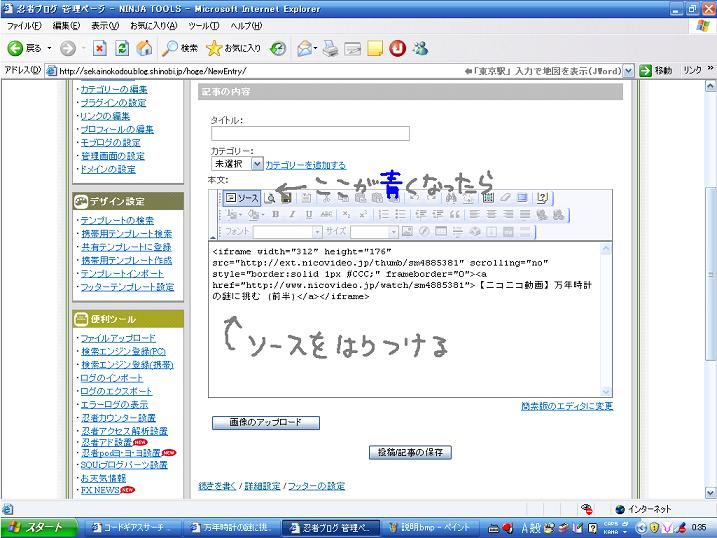Click the 画像のアップロード button

tap(266, 423)
